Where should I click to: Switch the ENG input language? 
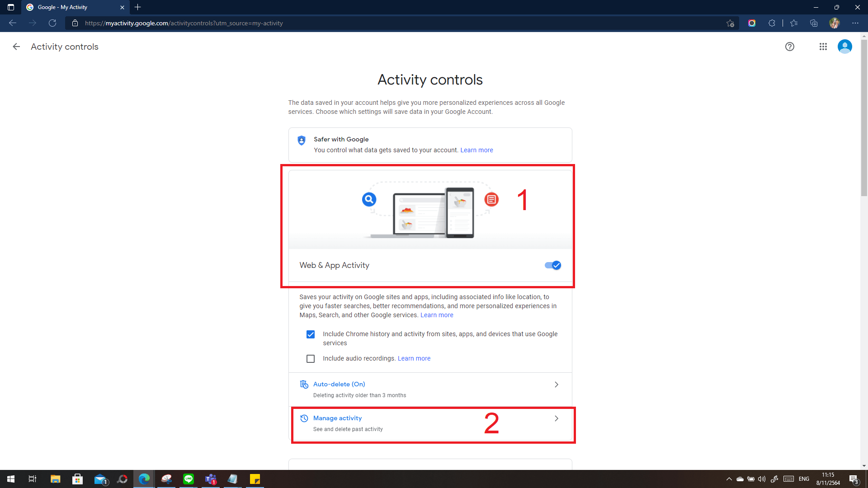pos(804,479)
